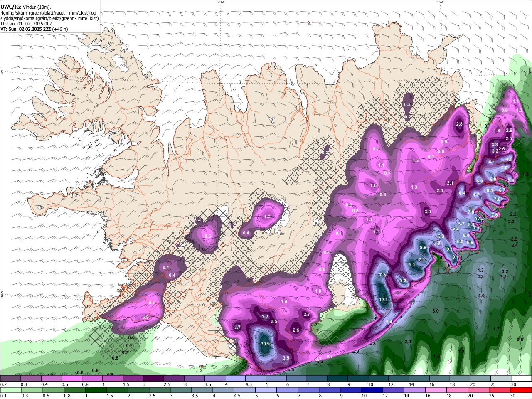This screenshot has width=532, height=399.
Task: Click the '3.7' value on the south coast
Action: coord(238,328)
